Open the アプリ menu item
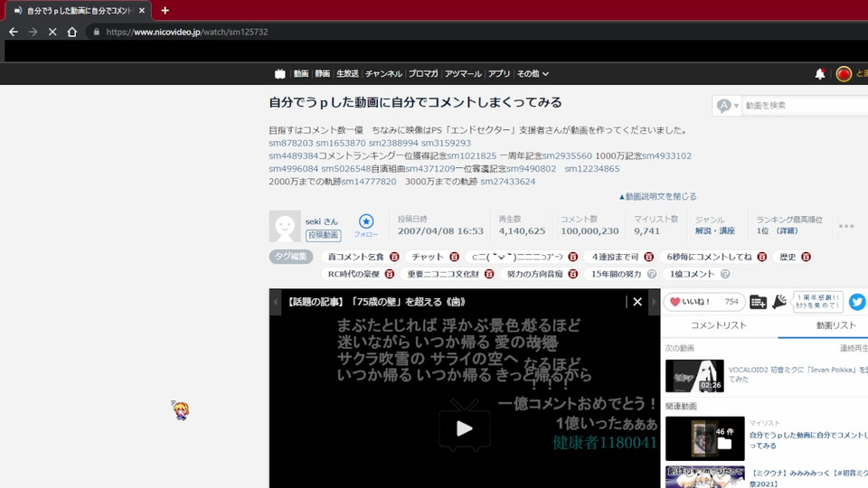This screenshot has height=488, width=868. pyautogui.click(x=499, y=73)
